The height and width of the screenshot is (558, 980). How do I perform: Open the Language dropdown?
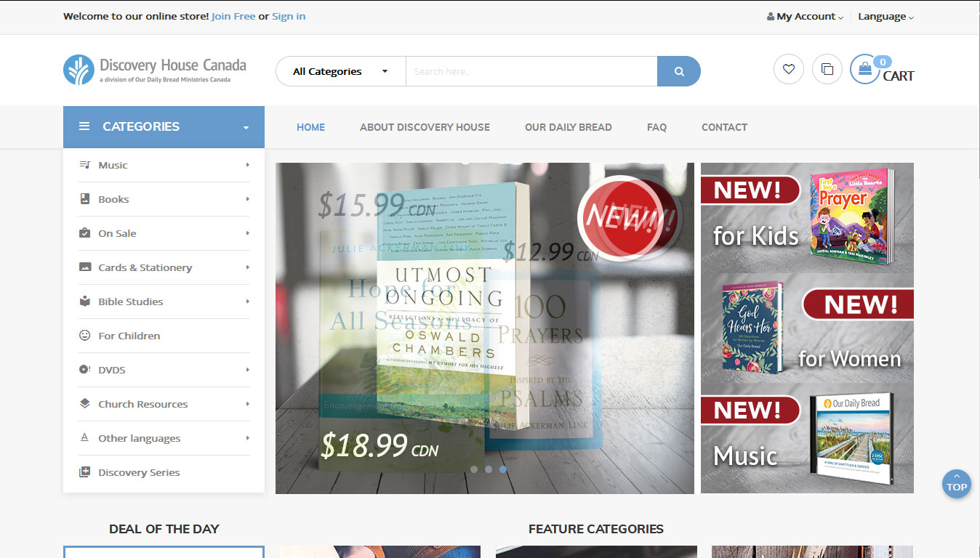[x=886, y=17]
